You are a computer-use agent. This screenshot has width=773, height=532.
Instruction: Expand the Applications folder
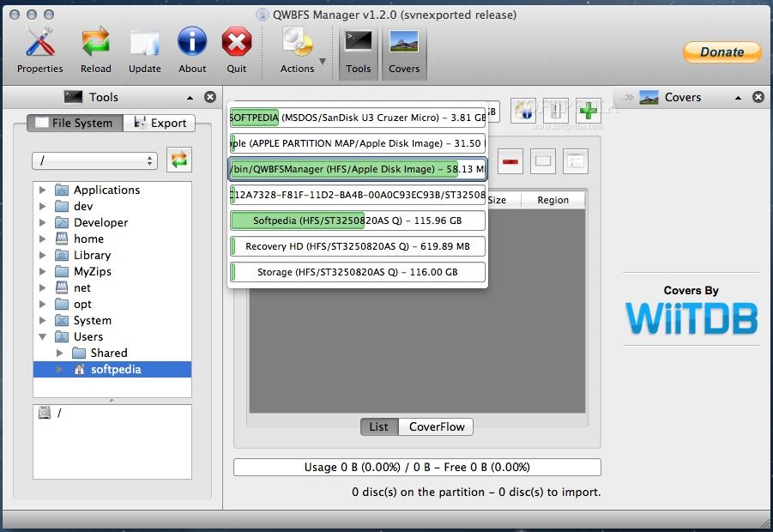tap(42, 190)
